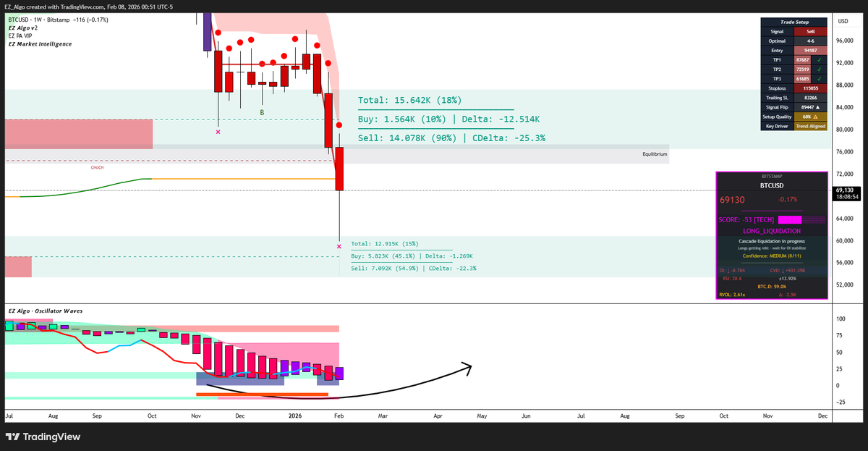Click the Sell: 7.092K (54.9%) line
The height and width of the screenshot is (451, 868).
coord(414,268)
